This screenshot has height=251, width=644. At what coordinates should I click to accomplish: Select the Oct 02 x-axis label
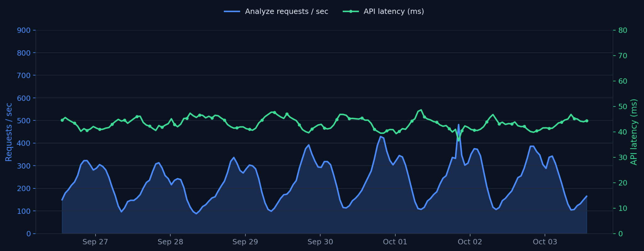[x=470, y=242]
